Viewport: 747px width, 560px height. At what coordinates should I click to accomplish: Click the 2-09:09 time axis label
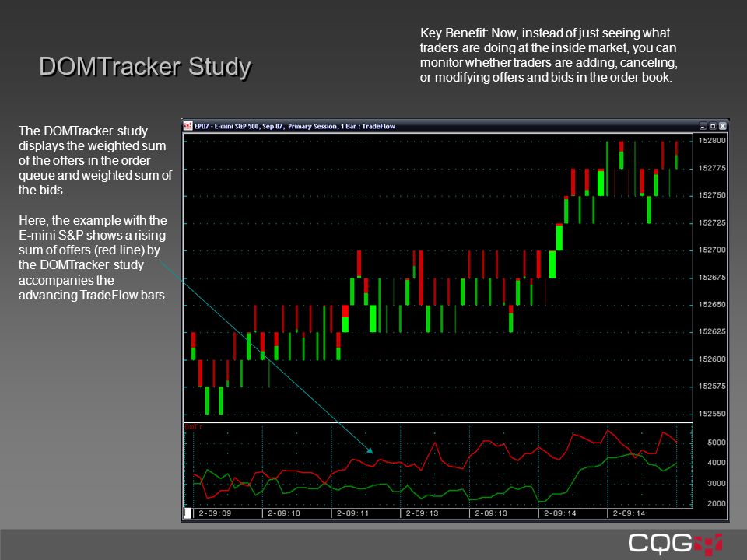(215, 513)
